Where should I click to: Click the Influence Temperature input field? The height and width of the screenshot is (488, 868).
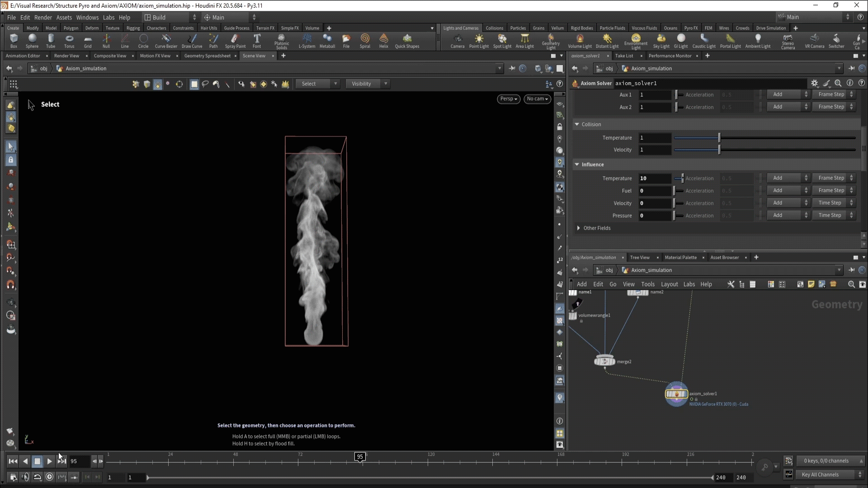pyautogui.click(x=654, y=178)
